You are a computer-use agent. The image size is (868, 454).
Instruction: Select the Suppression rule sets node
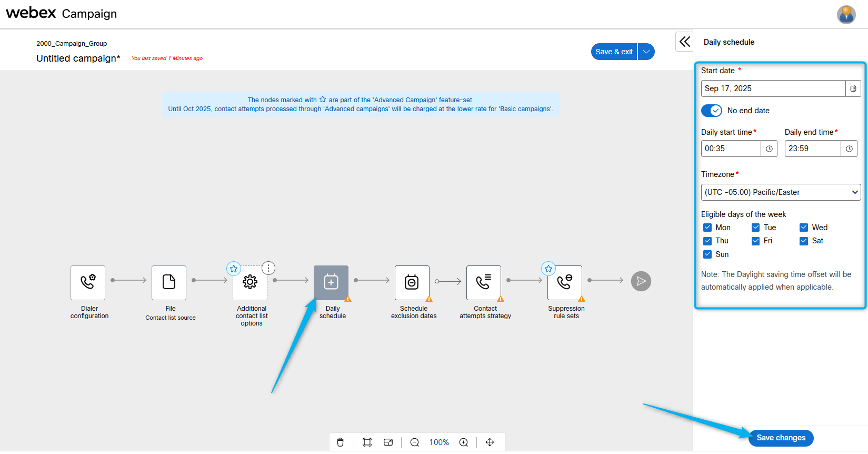[x=565, y=282]
